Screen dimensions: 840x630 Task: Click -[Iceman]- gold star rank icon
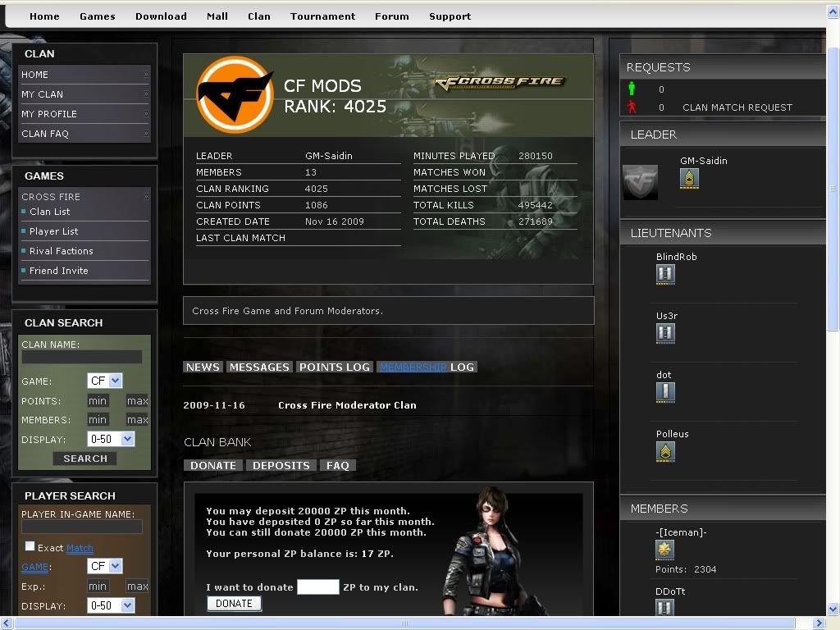pyautogui.click(x=665, y=550)
